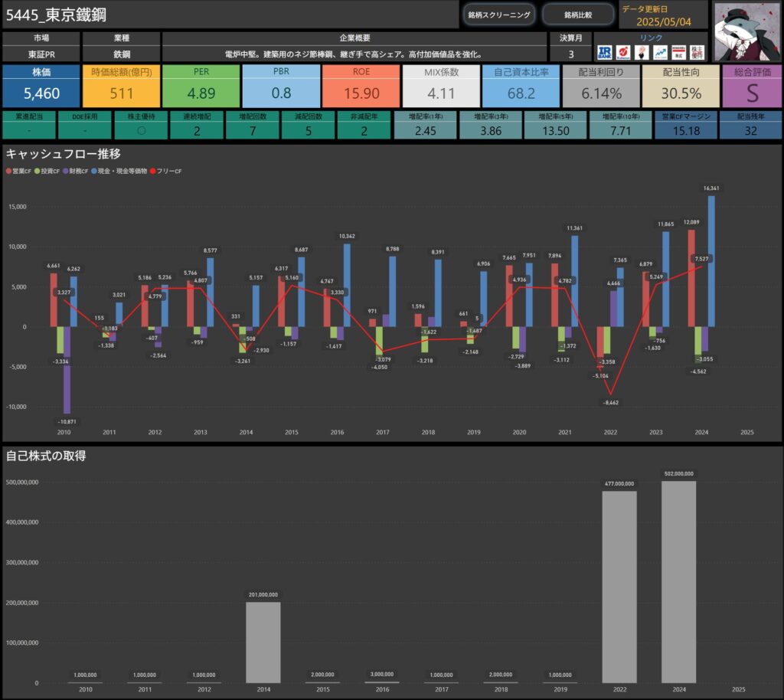
Task: Select the 2016 cash bar labeled 10,342
Action: coord(347,285)
